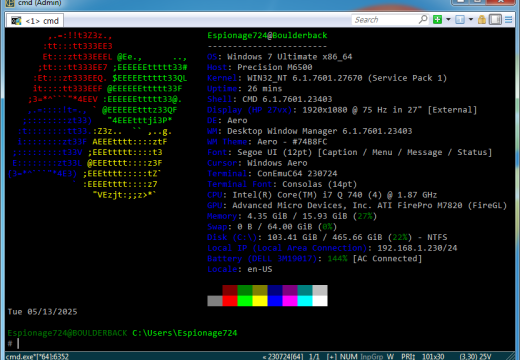Toggle the NUM lock indicator in status bar

coord(349,356)
